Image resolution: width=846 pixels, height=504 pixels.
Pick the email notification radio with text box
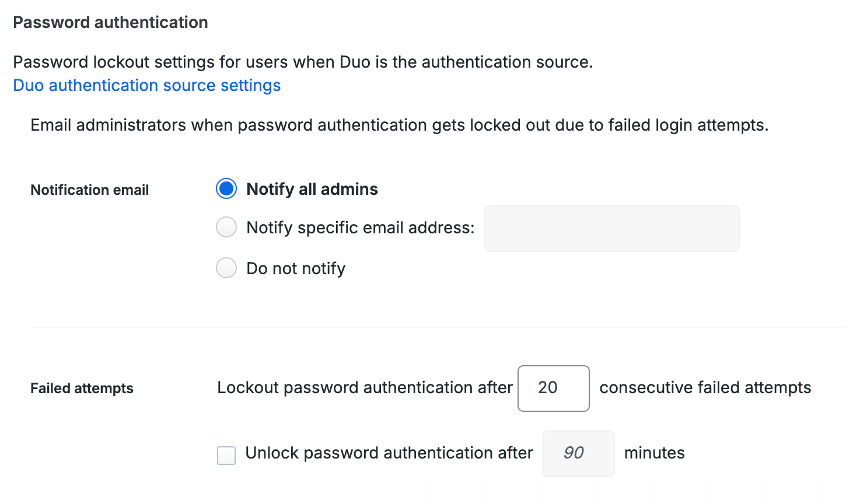click(x=226, y=227)
